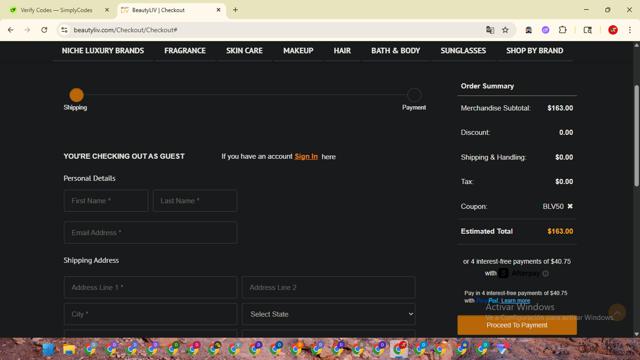Reload the checkout page
This screenshot has width=640, height=360.
tap(44, 30)
